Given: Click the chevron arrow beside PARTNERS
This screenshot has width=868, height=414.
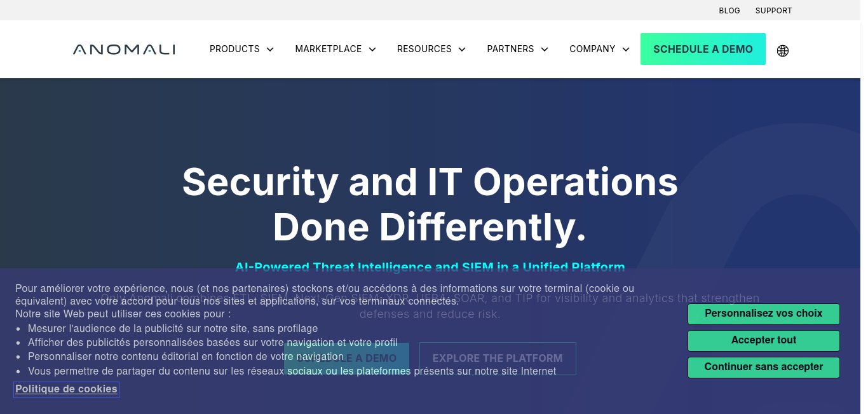Looking at the screenshot, I should click(545, 50).
